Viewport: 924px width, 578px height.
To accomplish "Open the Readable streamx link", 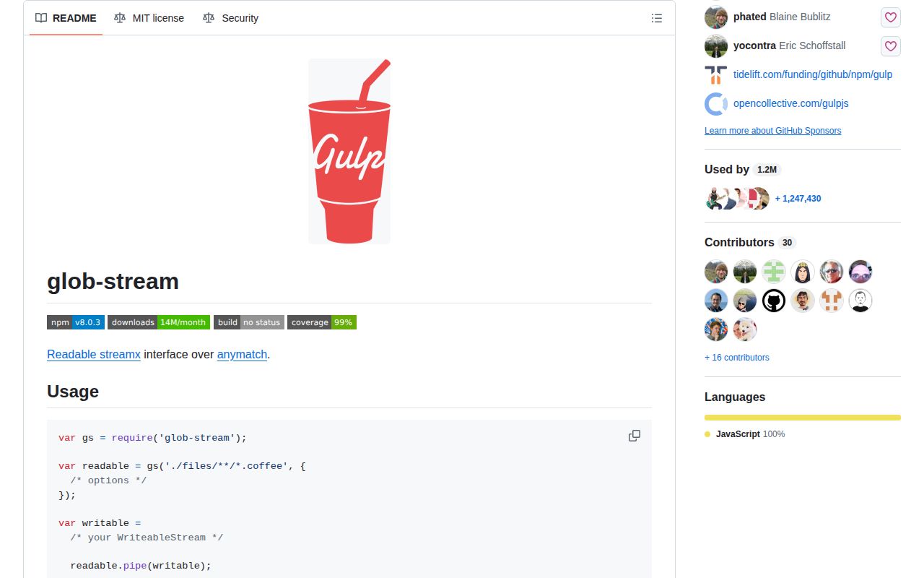I will 94,355.
